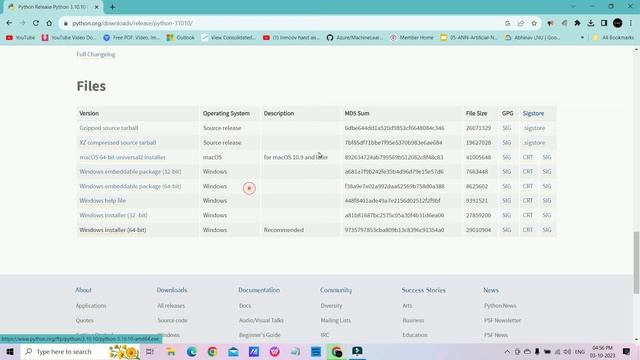This screenshot has width=640, height=360.
Task: Open the About footer heading
Action: pyautogui.click(x=83, y=290)
